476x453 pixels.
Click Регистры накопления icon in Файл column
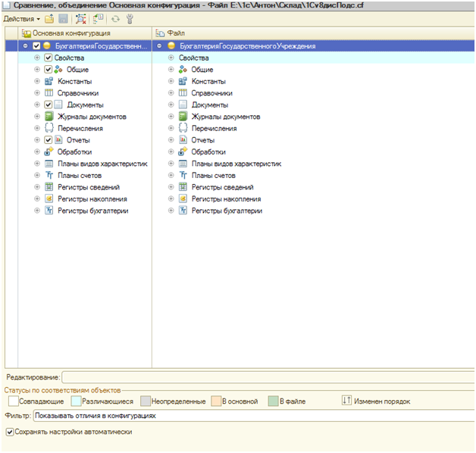(x=183, y=198)
